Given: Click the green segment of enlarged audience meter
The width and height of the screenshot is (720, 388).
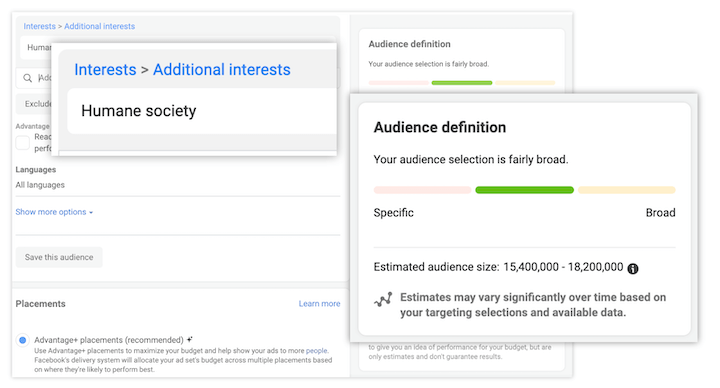Looking at the screenshot, I should (524, 190).
